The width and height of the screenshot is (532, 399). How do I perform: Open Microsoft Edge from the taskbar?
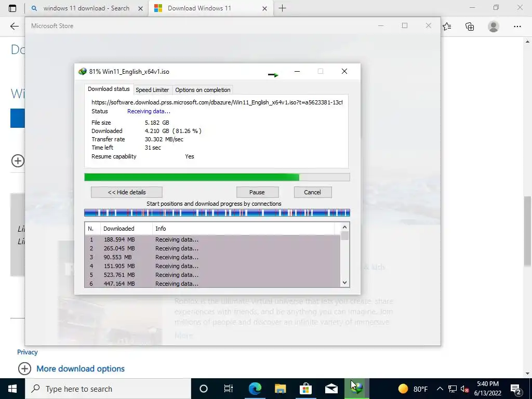(x=255, y=389)
